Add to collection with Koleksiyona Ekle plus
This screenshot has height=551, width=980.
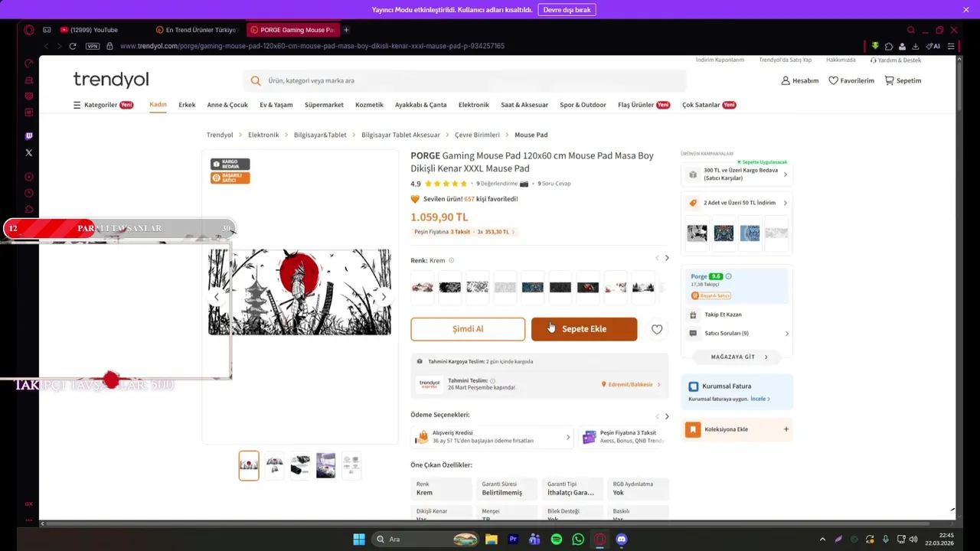(786, 429)
